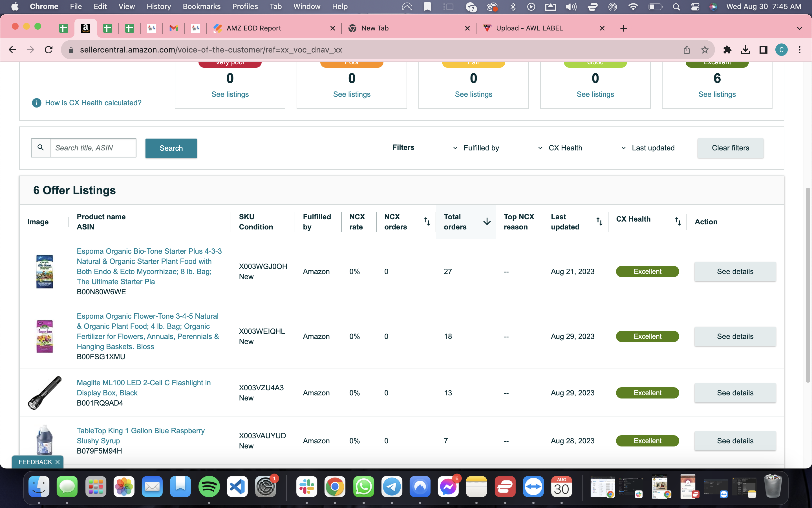Open Control Center in menu bar
This screenshot has width=812, height=508.
695,7
